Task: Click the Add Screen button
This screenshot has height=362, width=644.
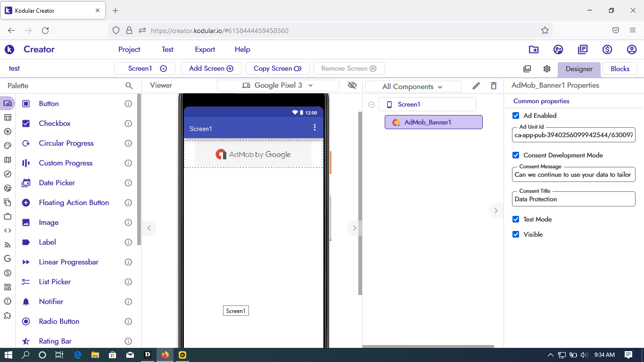Action: 211,68
